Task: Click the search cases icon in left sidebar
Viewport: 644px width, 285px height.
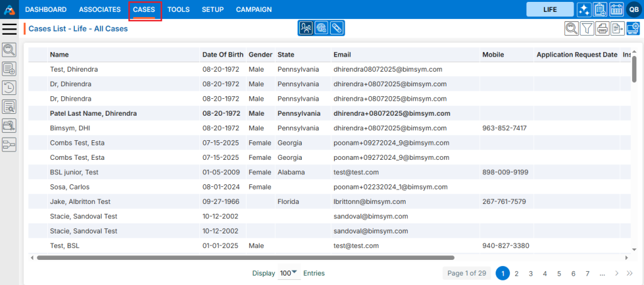Action: click(9, 50)
